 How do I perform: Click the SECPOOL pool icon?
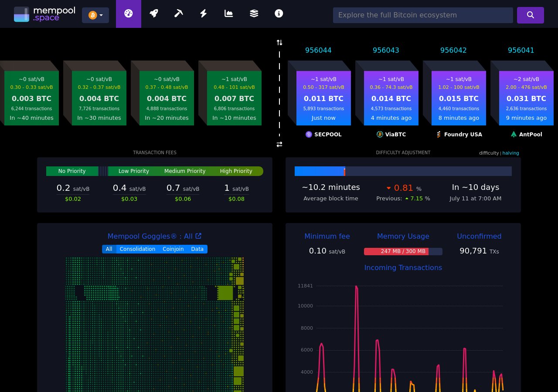[x=309, y=135]
